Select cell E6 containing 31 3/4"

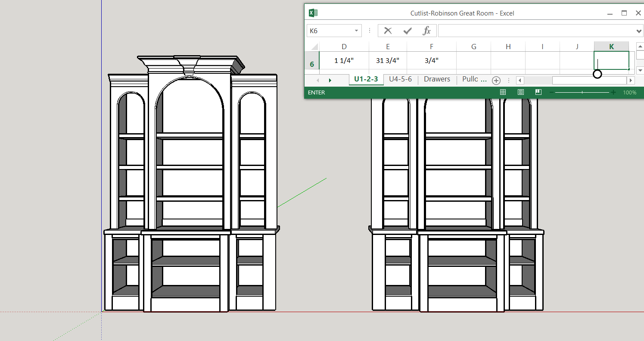pyautogui.click(x=388, y=60)
